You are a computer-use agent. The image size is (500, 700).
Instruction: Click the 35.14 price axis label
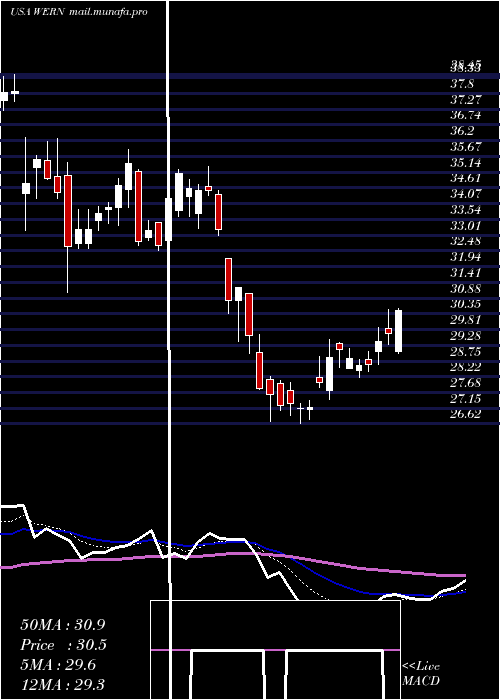[x=466, y=162]
